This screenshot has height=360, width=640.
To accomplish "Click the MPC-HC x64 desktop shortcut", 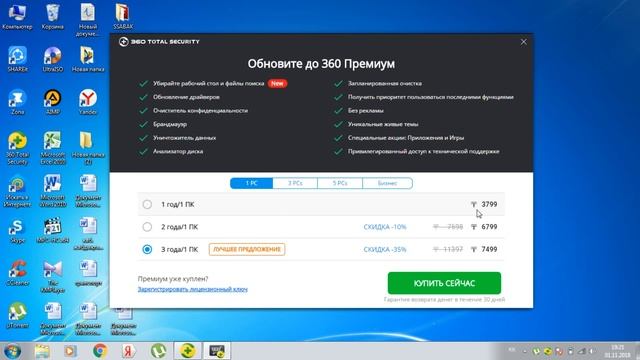I will [x=53, y=231].
